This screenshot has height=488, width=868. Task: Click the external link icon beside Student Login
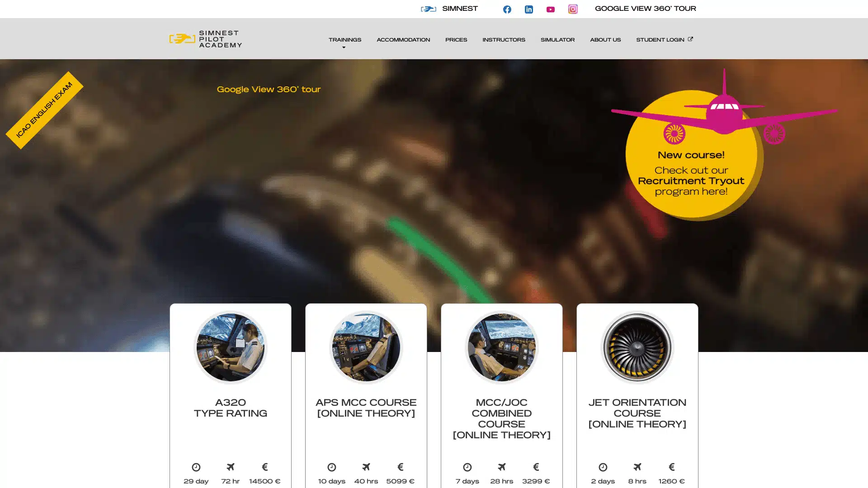click(690, 39)
